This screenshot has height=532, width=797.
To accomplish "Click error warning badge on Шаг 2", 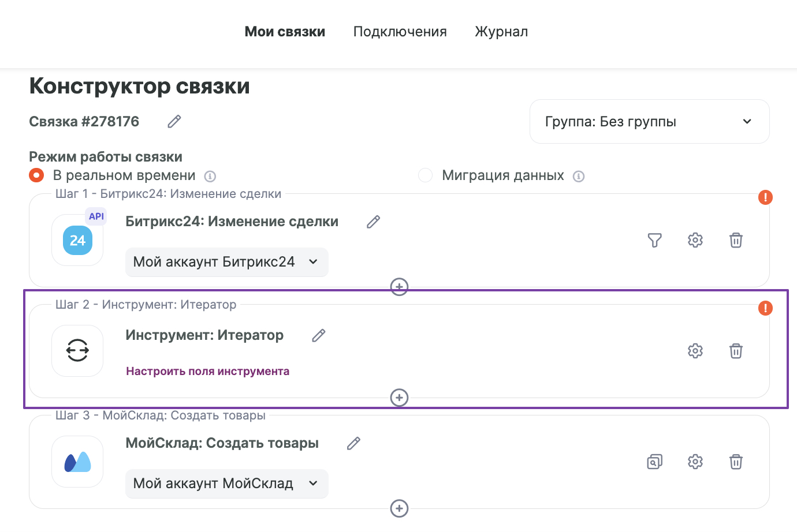I will 765,308.
